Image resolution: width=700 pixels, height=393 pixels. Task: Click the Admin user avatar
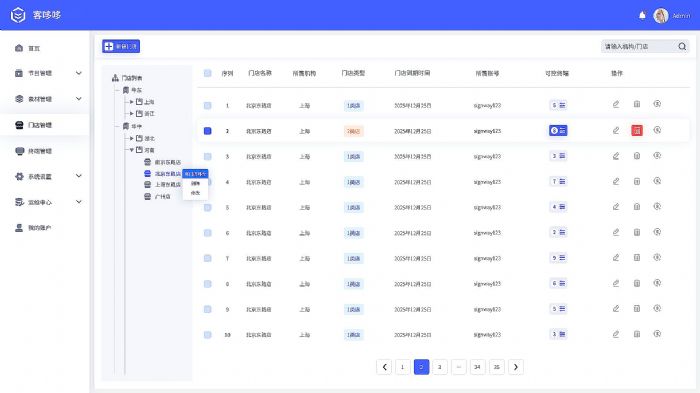[661, 16]
